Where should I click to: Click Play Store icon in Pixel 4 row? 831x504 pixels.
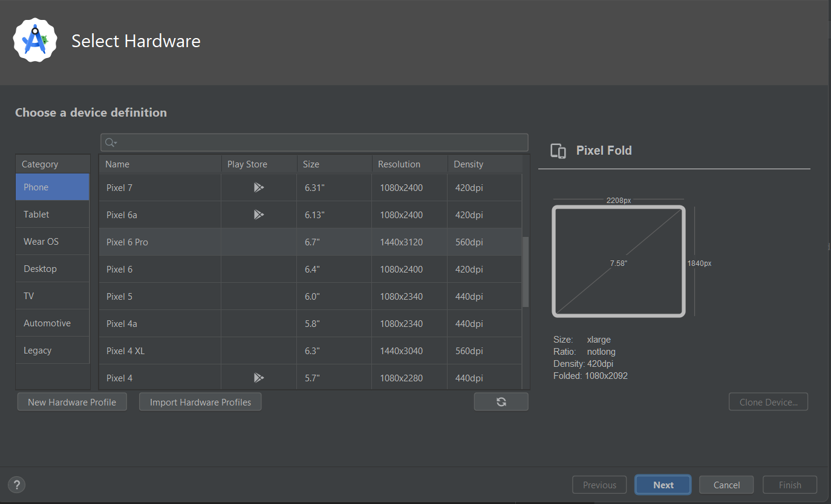(x=259, y=378)
